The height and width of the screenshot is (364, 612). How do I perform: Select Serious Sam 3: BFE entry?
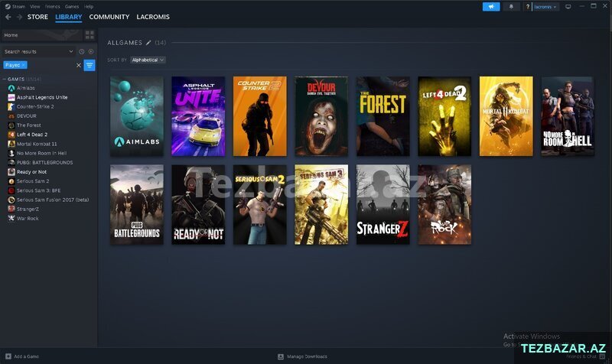(39, 190)
